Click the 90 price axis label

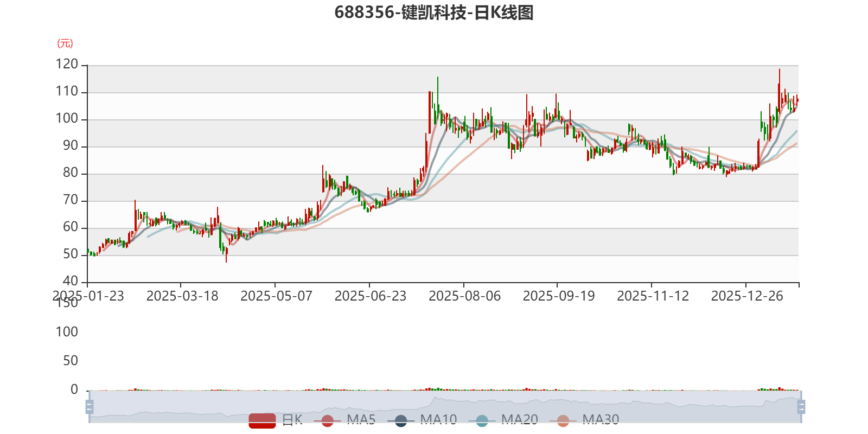point(71,146)
